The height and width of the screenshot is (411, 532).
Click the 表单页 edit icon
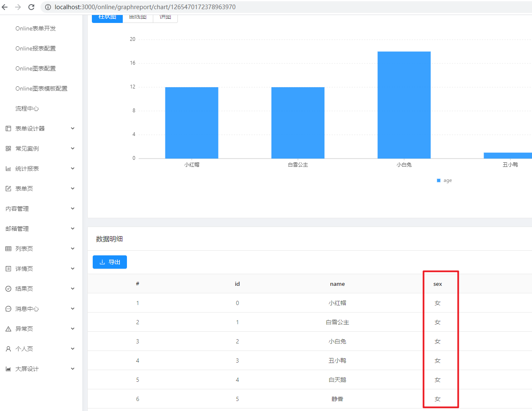coord(8,189)
